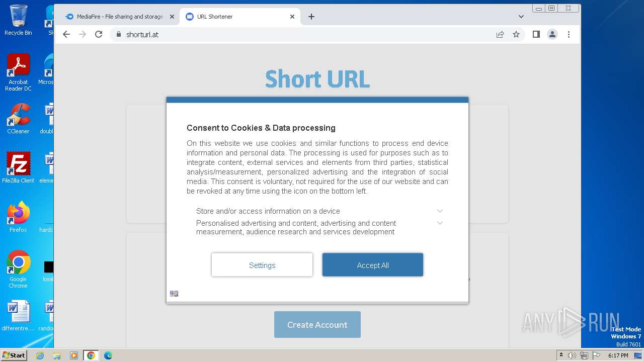Open Google Chrome desktop shortcut
Viewport: 644px width, 362px height.
[18, 269]
